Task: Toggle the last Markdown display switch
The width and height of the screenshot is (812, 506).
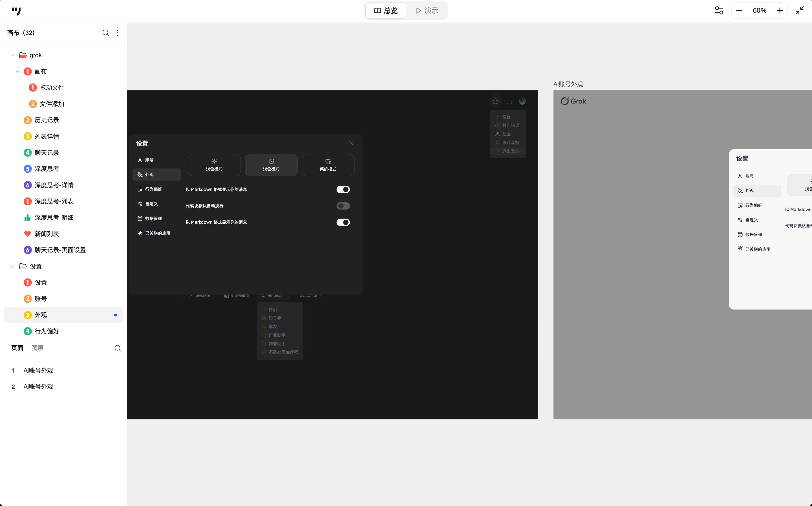Action: click(x=343, y=222)
